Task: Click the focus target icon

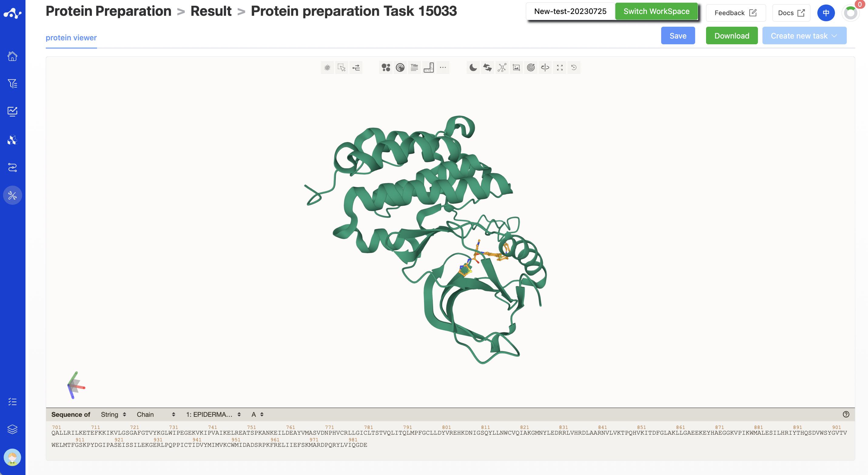Action: pyautogui.click(x=531, y=68)
